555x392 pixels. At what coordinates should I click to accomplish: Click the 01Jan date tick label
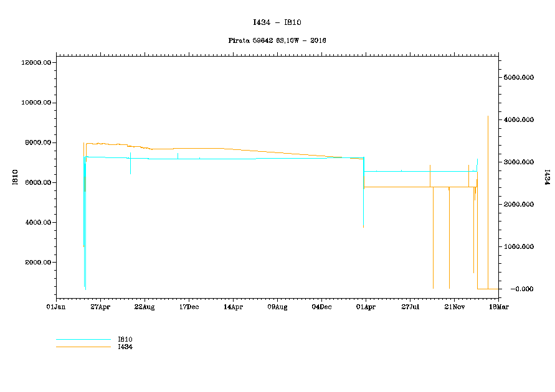(x=56, y=307)
